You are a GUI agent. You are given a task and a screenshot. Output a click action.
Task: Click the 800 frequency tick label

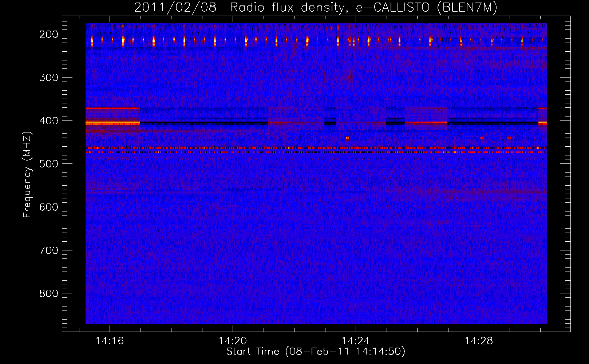(49, 293)
